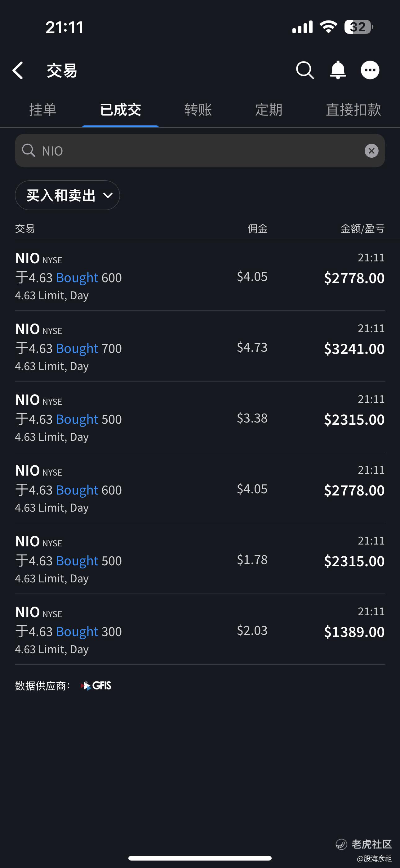Open the search magnifier in header
Image resolution: width=400 pixels, height=868 pixels.
pos(305,70)
